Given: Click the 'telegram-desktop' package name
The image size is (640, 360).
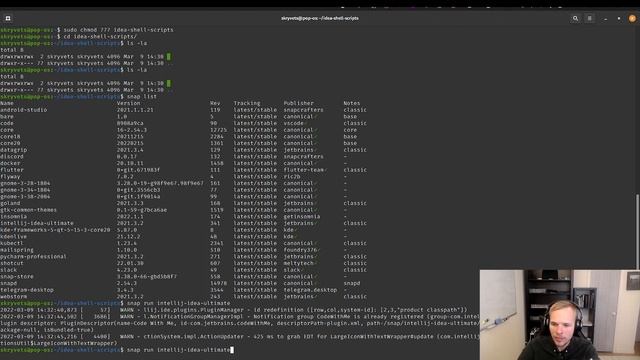Looking at the screenshot, I should coord(27,290).
